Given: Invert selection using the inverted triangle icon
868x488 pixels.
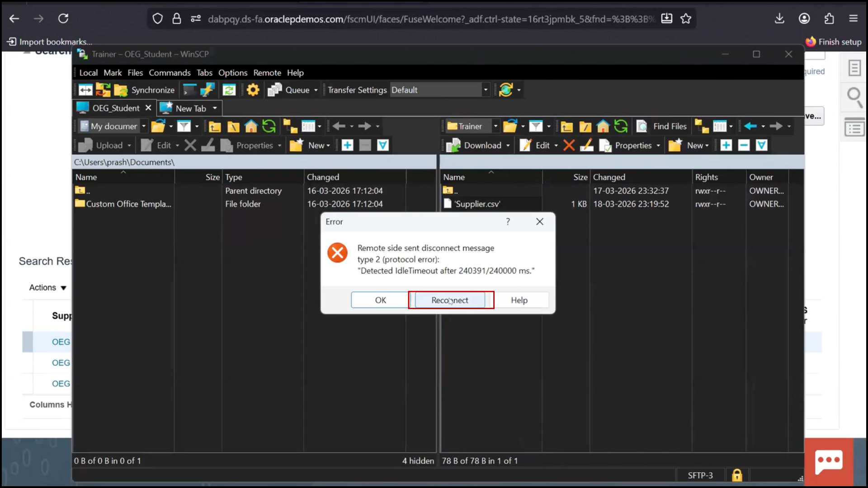Looking at the screenshot, I should click(382, 145).
